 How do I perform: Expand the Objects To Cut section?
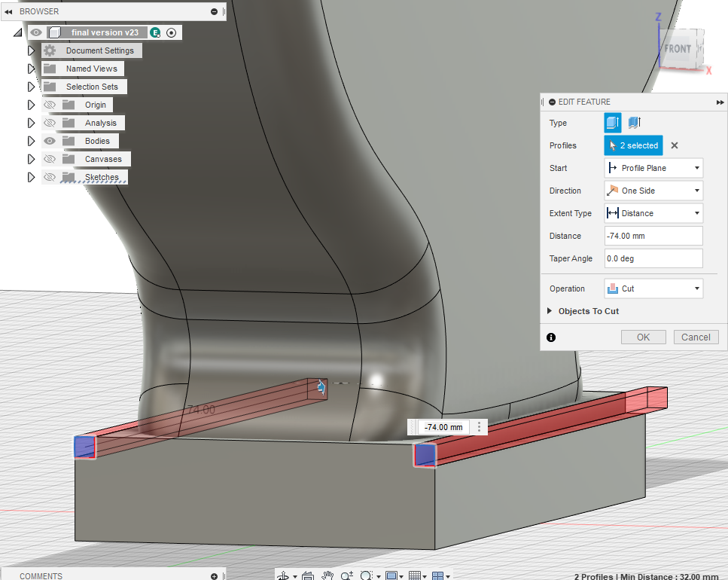pyautogui.click(x=550, y=311)
